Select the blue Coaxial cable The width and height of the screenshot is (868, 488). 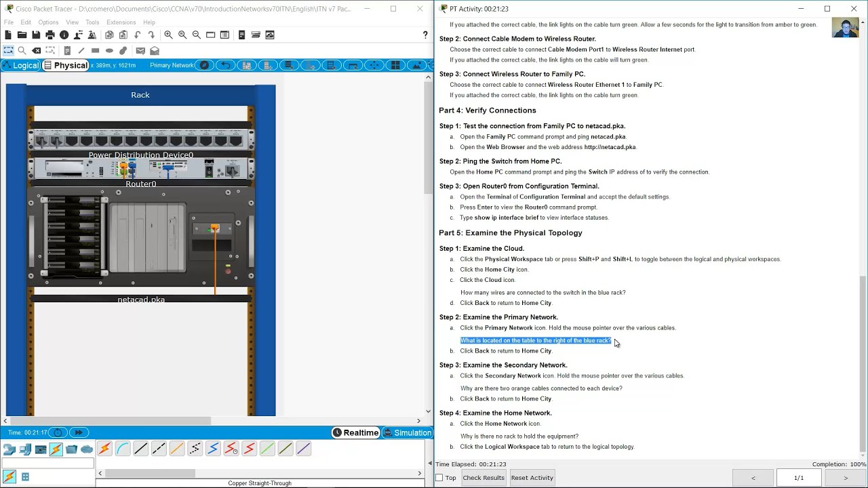click(x=213, y=449)
